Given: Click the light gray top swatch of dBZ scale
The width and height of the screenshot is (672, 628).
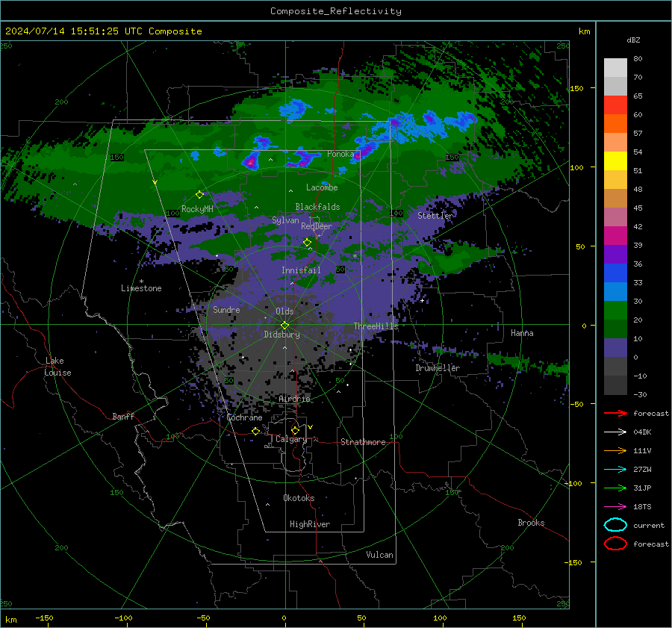Looking at the screenshot, I should (x=615, y=68).
